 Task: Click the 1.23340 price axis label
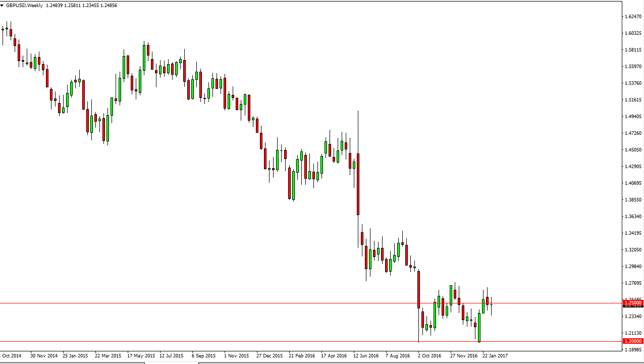click(633, 317)
